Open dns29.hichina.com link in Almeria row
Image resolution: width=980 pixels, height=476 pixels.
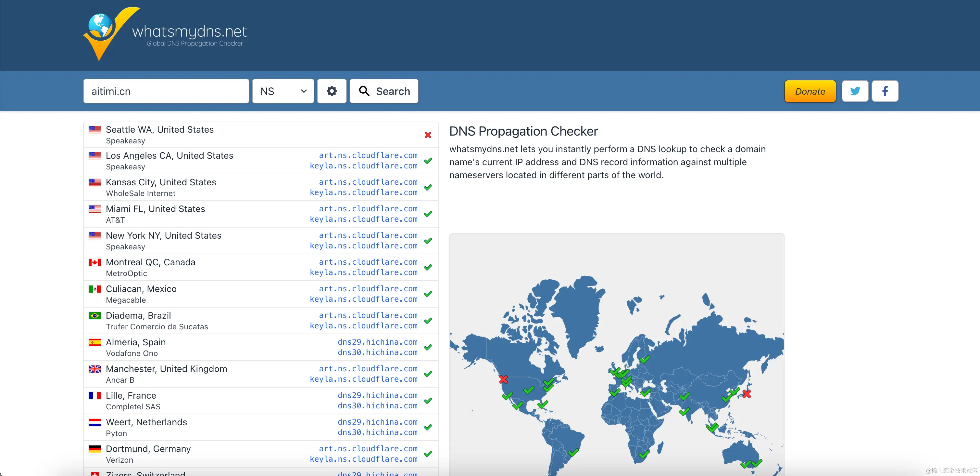(x=377, y=342)
